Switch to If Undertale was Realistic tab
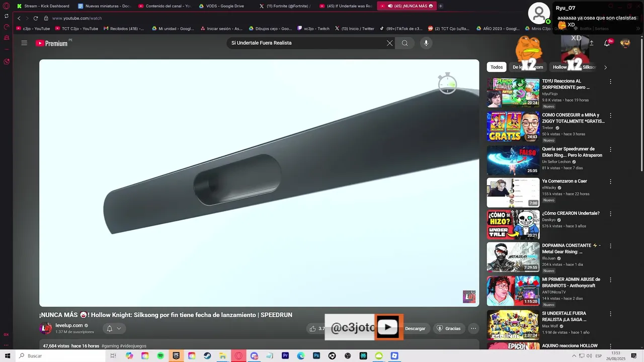The width and height of the screenshot is (644, 362). tap(346, 6)
